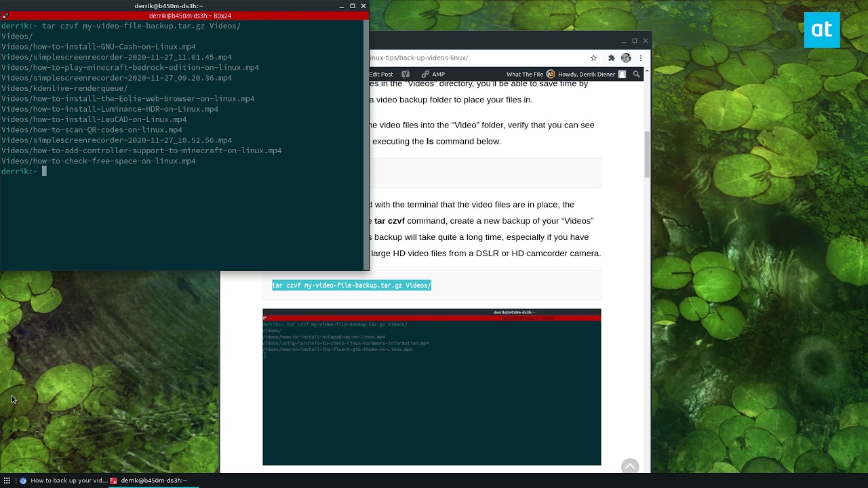868x488 pixels.
Task: Click the bold 'tar czvf' text in article paragraph
Action: pos(389,221)
